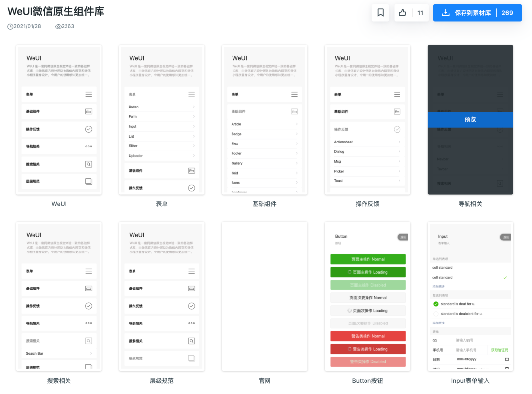This screenshot has width=532, height=394.
Task: Click 保存到素材库 download button
Action: coord(477,13)
